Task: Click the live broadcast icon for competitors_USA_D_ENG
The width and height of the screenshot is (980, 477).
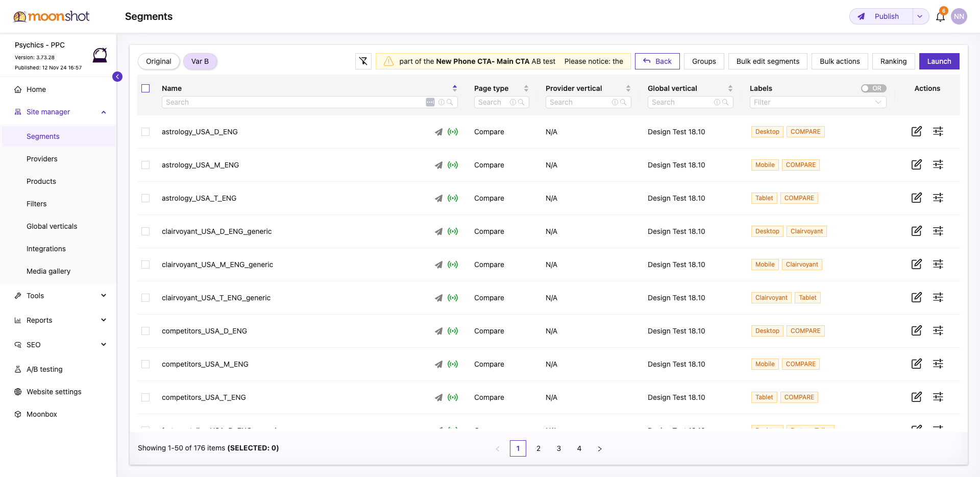Action: pyautogui.click(x=453, y=331)
